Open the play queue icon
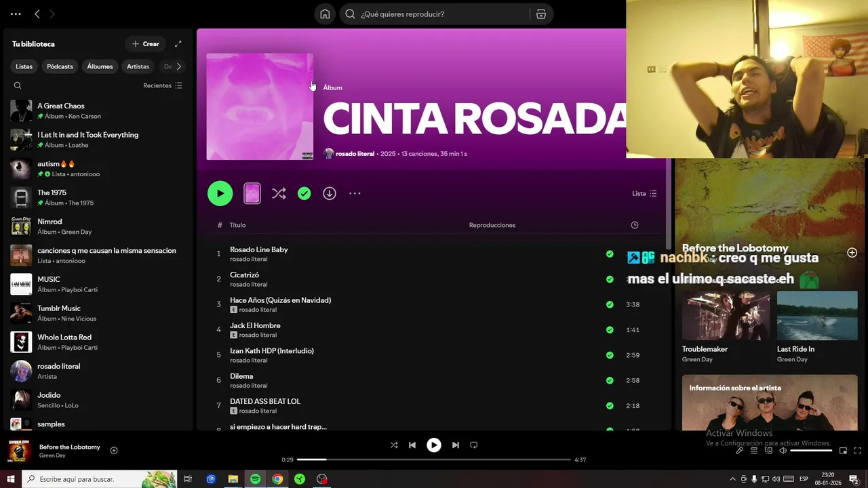 (754, 451)
